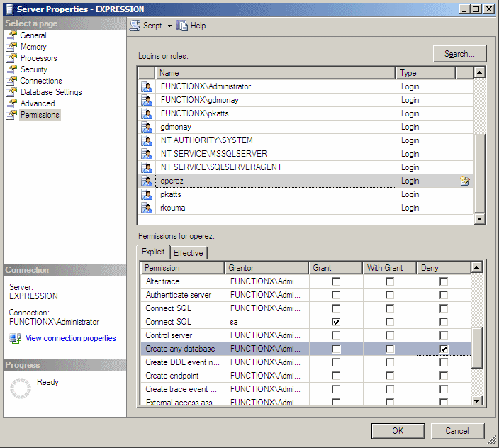The image size is (499, 448).
Task: Click the Cancel button
Action: coord(457,431)
